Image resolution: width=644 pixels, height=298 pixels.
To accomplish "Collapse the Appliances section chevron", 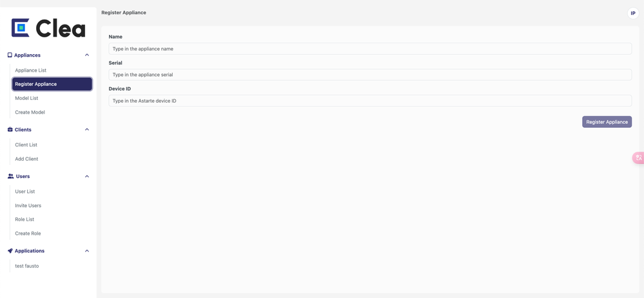I will tap(87, 55).
